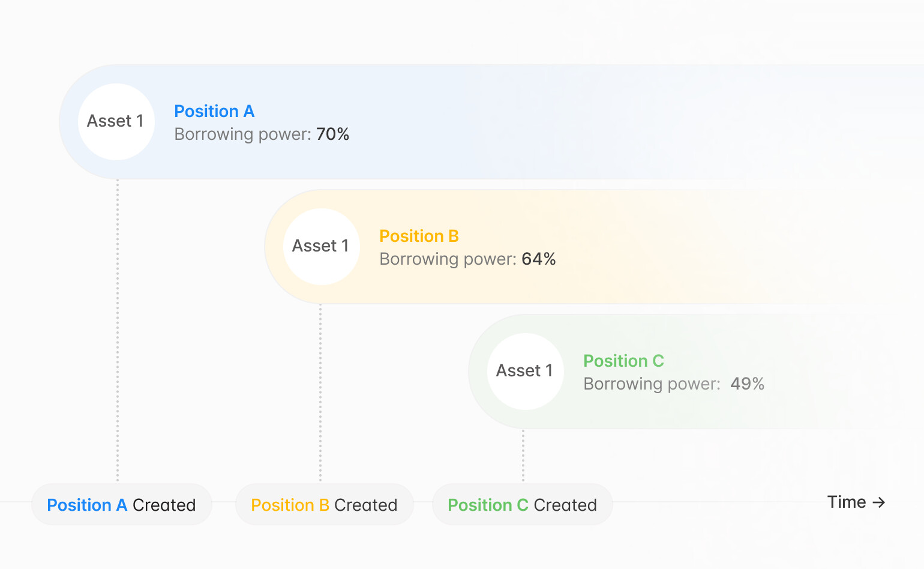Click the 49% borrowing power value
The image size is (924, 569).
pos(747,384)
